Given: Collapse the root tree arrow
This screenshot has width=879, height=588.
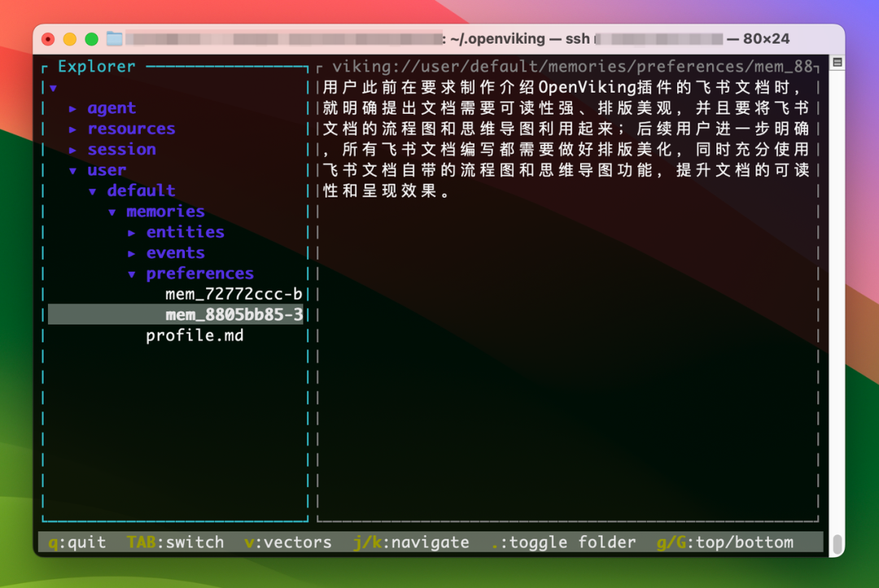Looking at the screenshot, I should [x=53, y=88].
